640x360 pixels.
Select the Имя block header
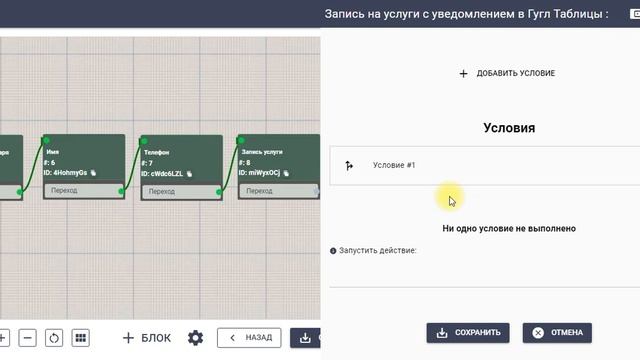[84, 159]
